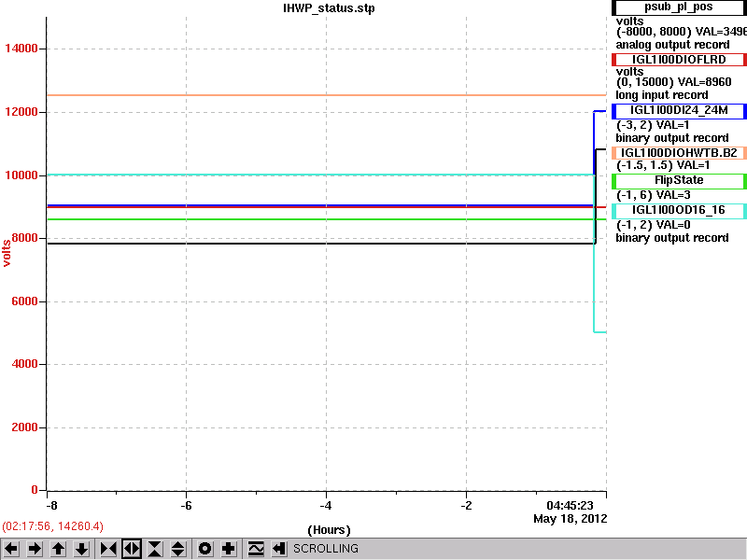Screen dimensions: 747x560
Task: Click the 12000 y-axis tick label
Action: 21,112
